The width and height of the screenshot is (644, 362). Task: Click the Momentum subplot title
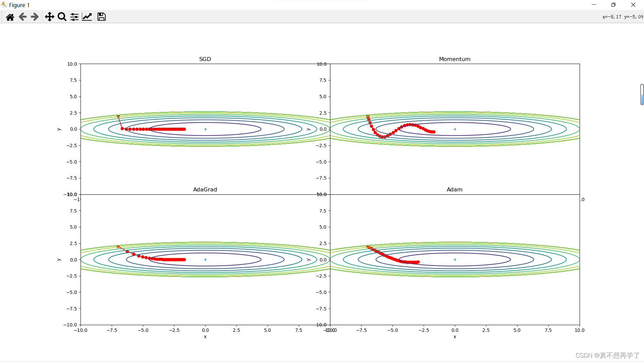(x=454, y=59)
